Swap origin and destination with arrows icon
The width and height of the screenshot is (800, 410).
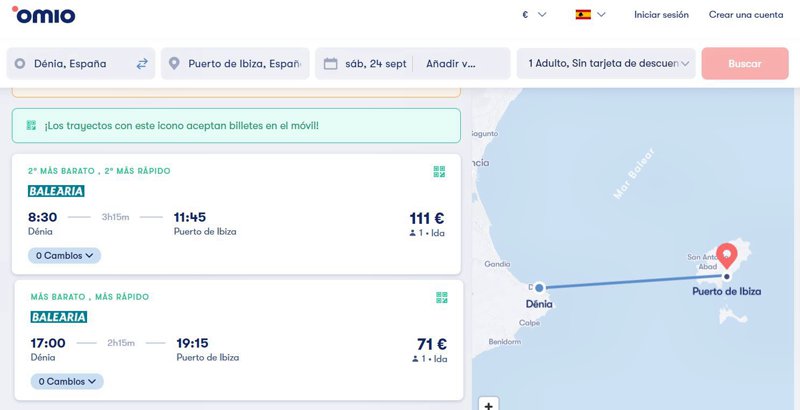(142, 64)
